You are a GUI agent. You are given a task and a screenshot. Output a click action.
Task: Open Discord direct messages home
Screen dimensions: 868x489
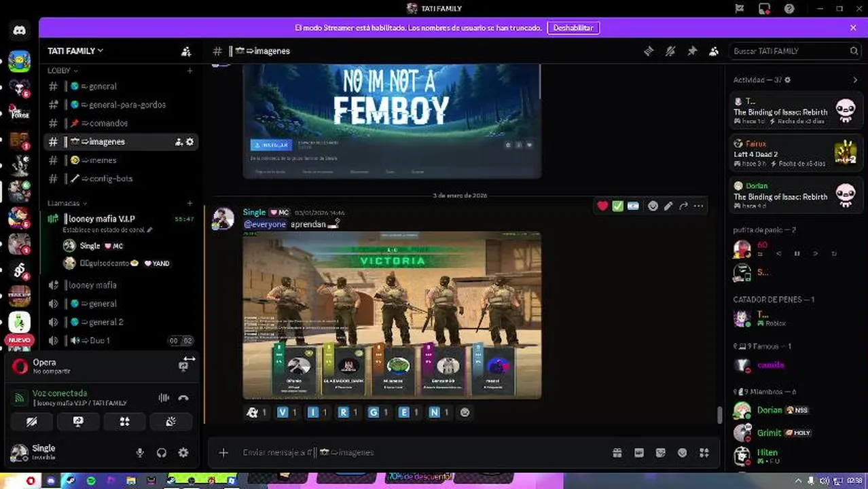19,31
